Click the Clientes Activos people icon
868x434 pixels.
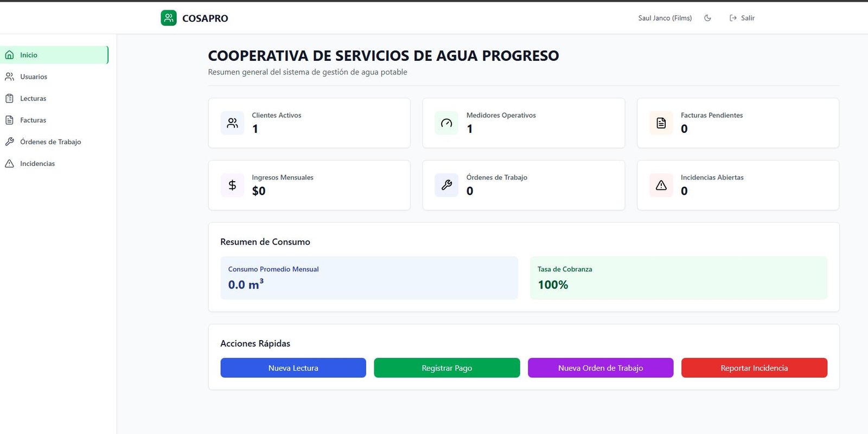click(232, 123)
